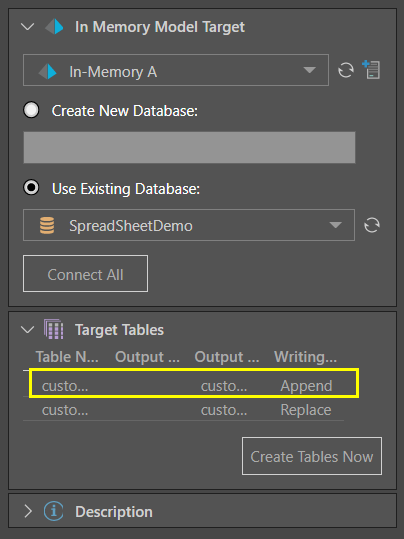
Task: Click the new database name field
Action: click(x=189, y=147)
